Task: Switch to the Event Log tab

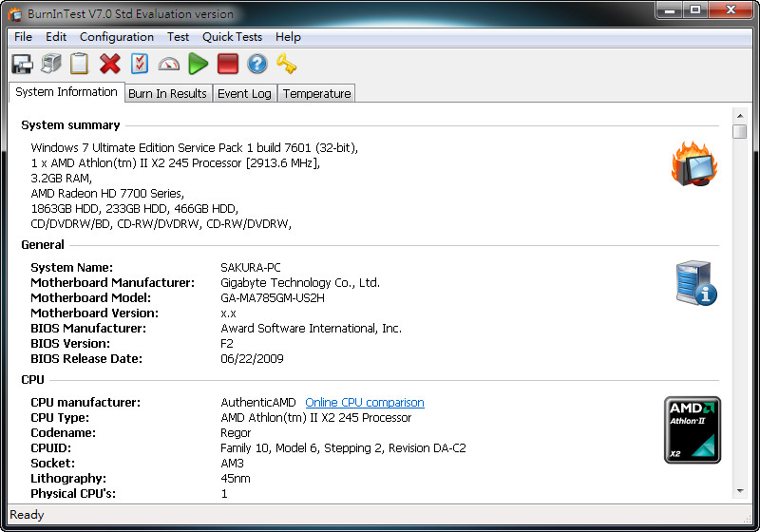Action: [x=244, y=93]
